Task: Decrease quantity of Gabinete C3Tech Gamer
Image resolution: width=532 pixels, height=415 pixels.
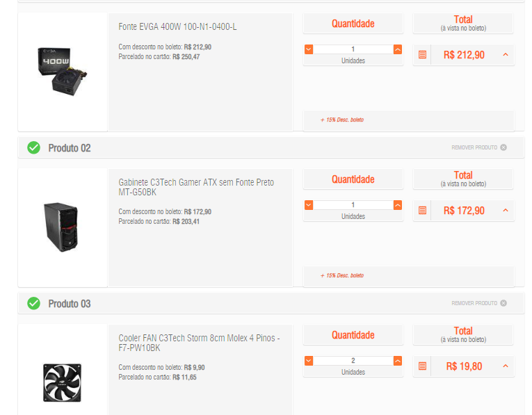Action: coord(309,205)
